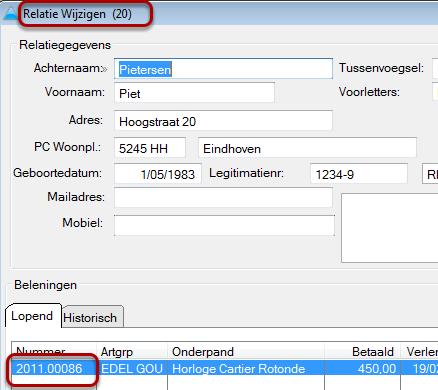Click the blue triangle window icon
This screenshot has width=438, height=390.
click(10, 13)
